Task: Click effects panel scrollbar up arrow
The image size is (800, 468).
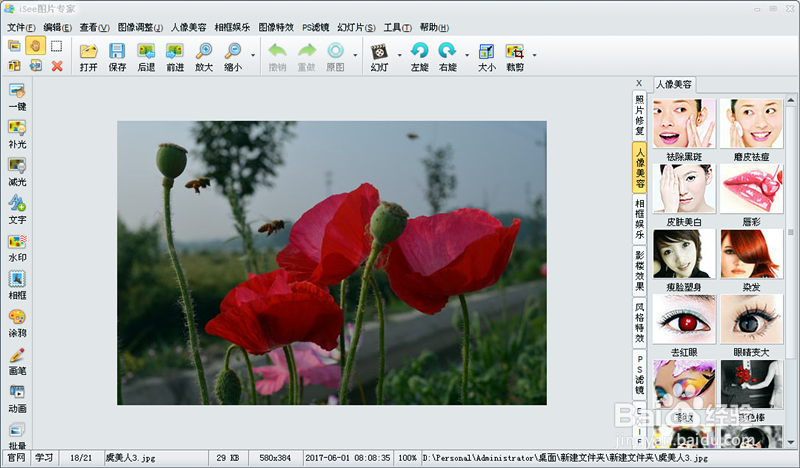Action: [x=790, y=100]
